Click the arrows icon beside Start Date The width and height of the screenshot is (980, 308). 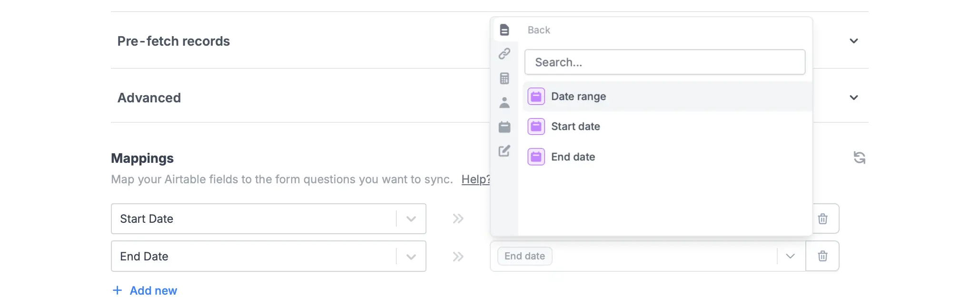point(458,219)
